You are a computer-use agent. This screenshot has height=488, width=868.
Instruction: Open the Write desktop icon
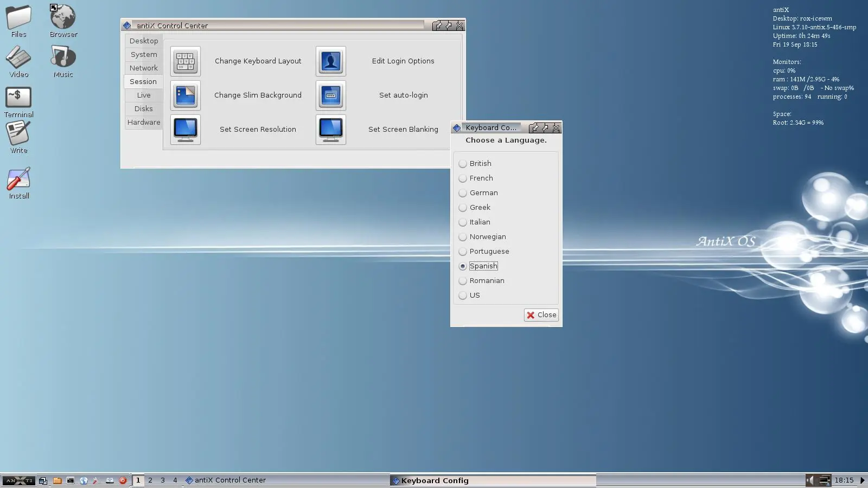point(18,137)
